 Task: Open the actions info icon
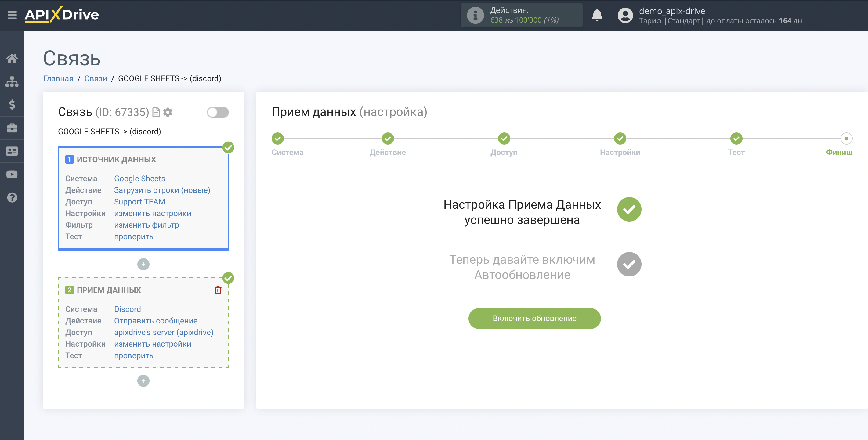click(x=475, y=15)
